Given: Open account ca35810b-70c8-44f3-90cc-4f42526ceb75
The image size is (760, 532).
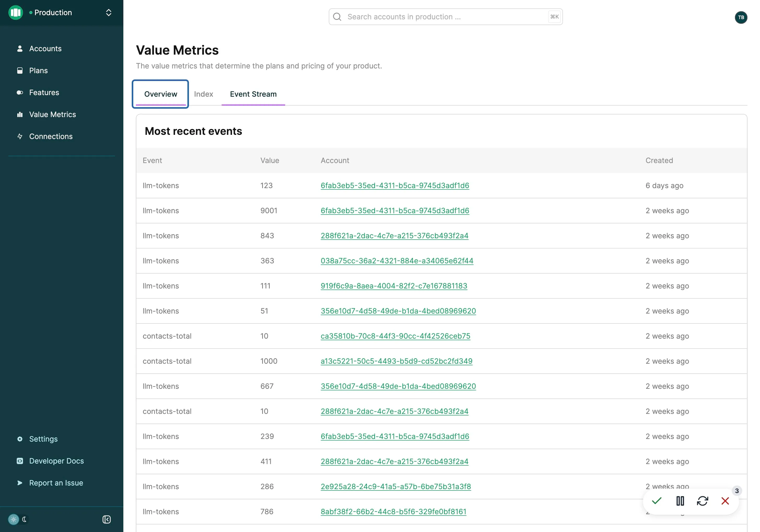Looking at the screenshot, I should (396, 336).
